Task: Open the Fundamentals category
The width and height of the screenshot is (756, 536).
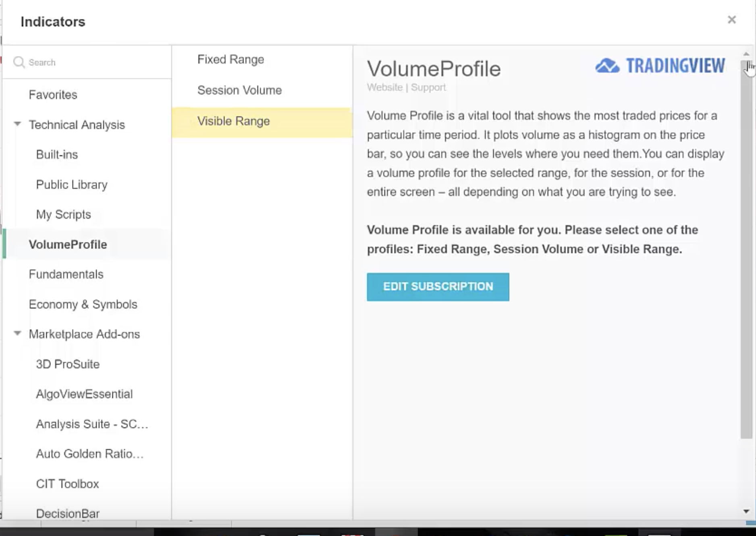Action: [66, 274]
